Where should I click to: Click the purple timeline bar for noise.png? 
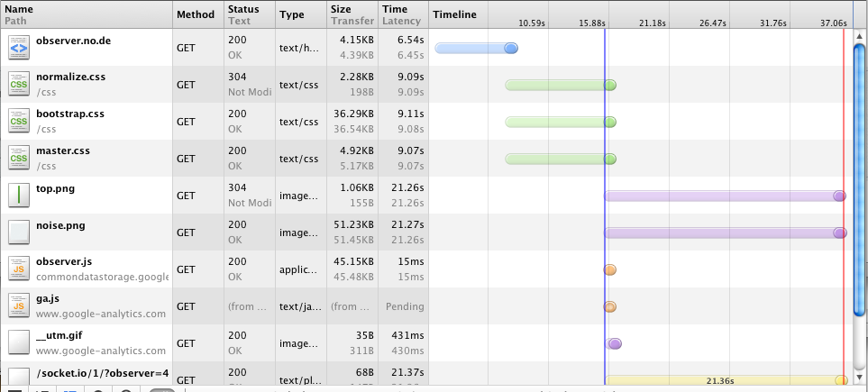(721, 232)
